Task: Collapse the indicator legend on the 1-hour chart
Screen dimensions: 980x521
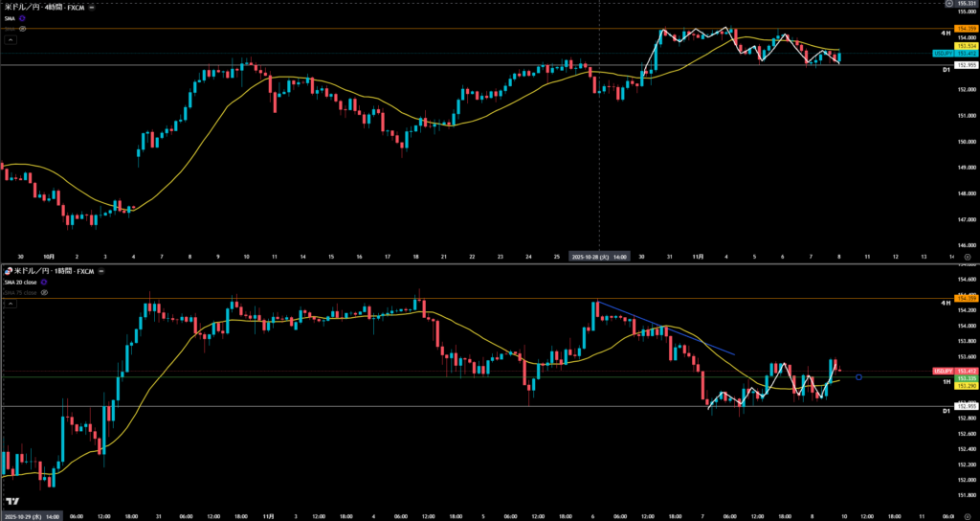Action: [x=11, y=304]
